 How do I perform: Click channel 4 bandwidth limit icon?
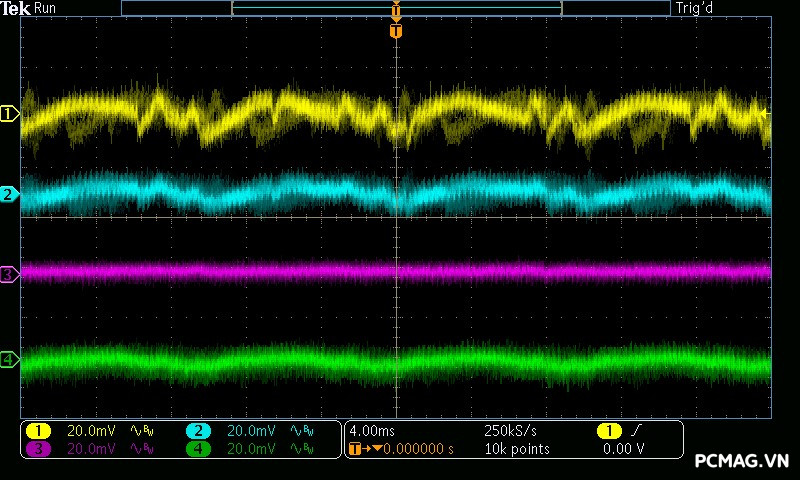[x=300, y=449]
